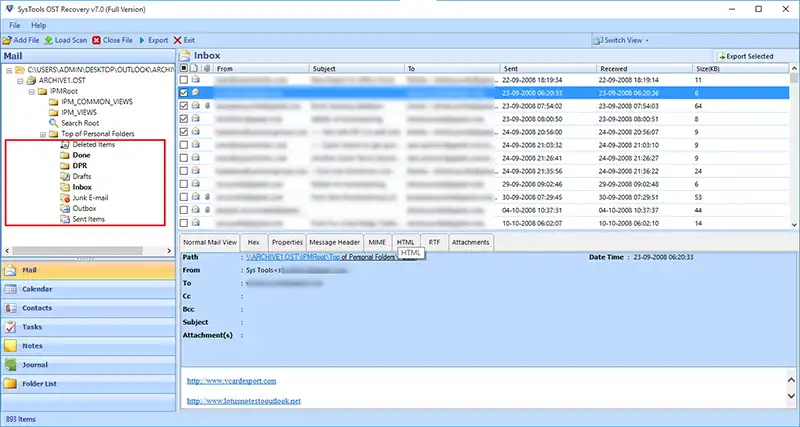Open the Folder List pane
This screenshot has height=427, width=800.
[x=88, y=384]
